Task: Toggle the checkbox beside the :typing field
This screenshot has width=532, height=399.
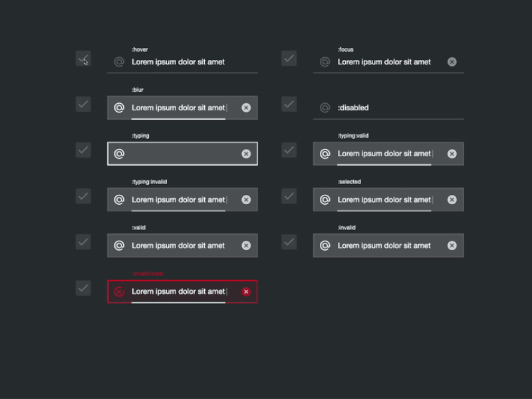Action: pyautogui.click(x=83, y=150)
